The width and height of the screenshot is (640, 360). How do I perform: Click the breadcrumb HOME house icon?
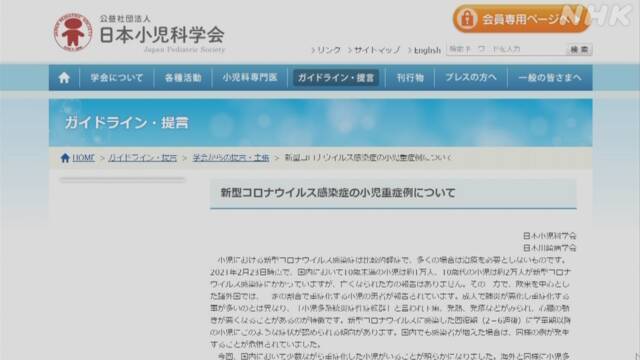pyautogui.click(x=65, y=158)
